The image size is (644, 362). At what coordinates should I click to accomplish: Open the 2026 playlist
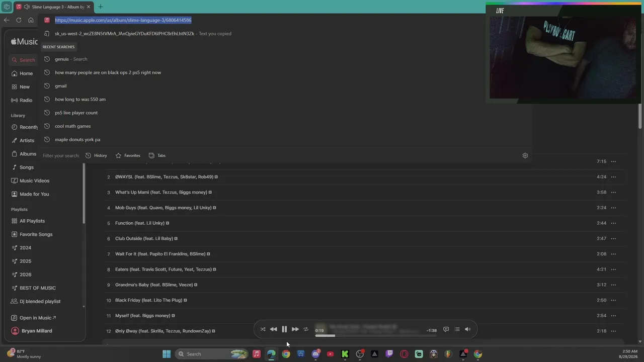pyautogui.click(x=21, y=275)
